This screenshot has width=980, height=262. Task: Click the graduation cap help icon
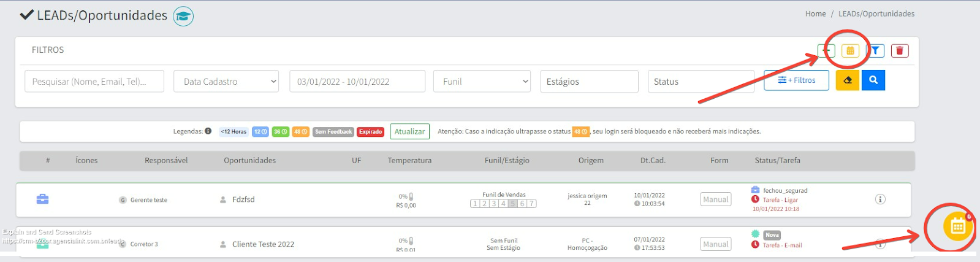183,17
